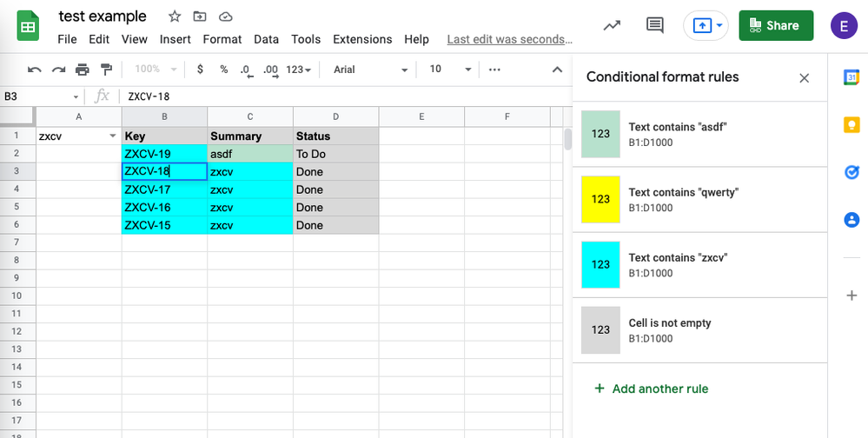868x438 pixels.
Task: Open the zoom 100% dropdown
Action: pyautogui.click(x=156, y=70)
